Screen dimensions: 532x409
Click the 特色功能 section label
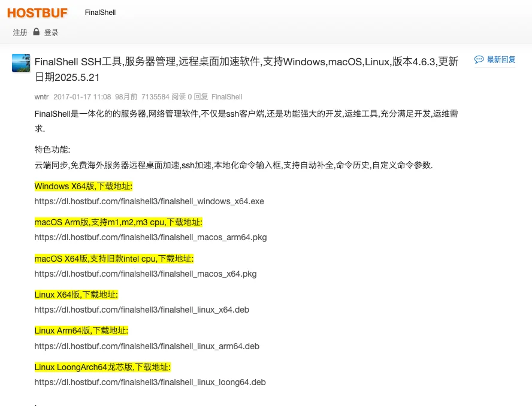[x=52, y=150]
